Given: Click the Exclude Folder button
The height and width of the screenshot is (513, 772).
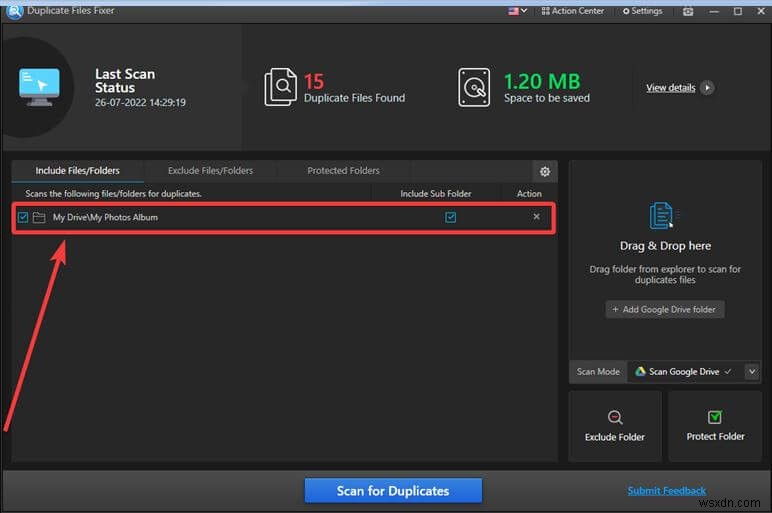Looking at the screenshot, I should pos(615,426).
